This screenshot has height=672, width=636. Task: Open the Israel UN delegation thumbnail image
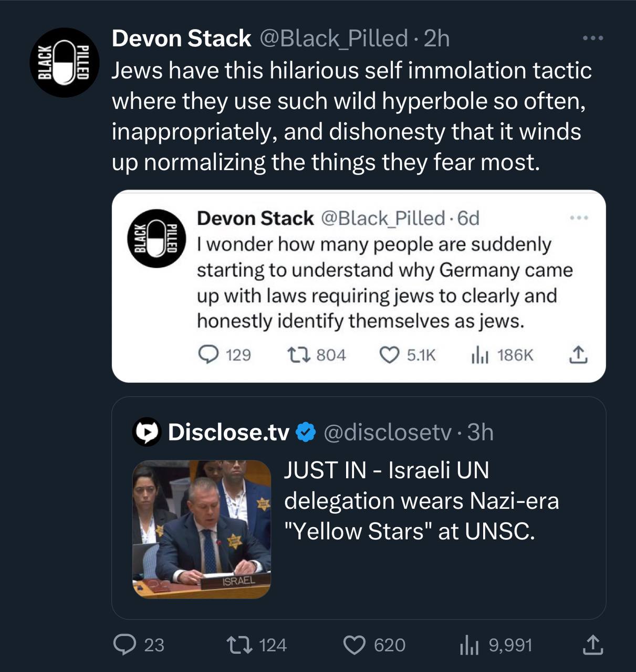point(202,529)
